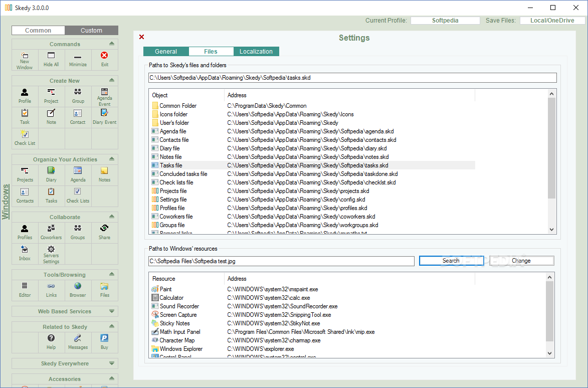
Task: Select the Common Folder row
Action: (313, 106)
